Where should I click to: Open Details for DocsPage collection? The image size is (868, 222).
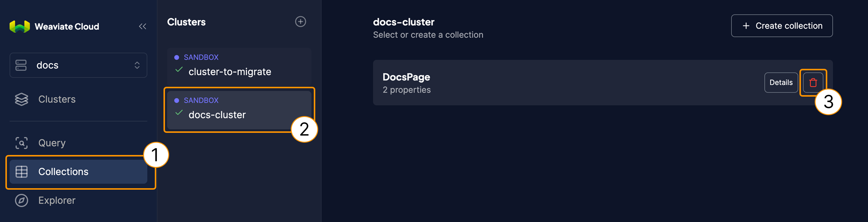pos(781,83)
